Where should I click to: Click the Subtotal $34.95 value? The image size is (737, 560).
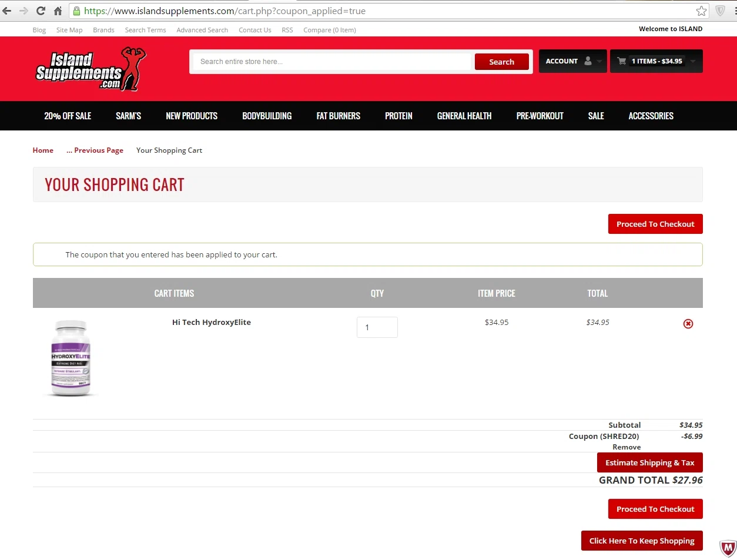pyautogui.click(x=691, y=425)
